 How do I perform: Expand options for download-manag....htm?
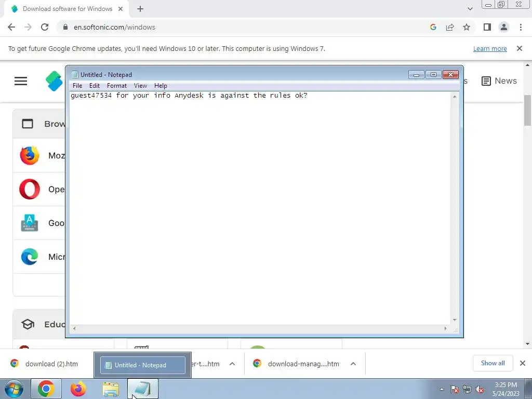353,364
